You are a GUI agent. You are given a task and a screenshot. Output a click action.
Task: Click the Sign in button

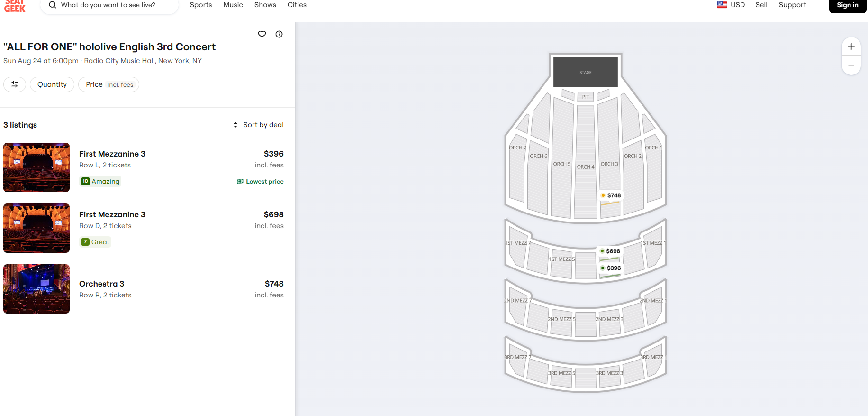coord(848,5)
